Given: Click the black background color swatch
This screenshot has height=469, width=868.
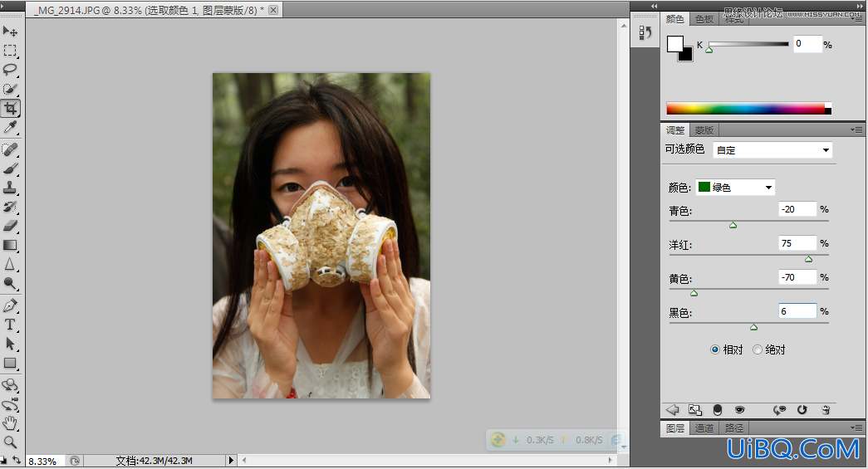Looking at the screenshot, I should click(x=687, y=56).
